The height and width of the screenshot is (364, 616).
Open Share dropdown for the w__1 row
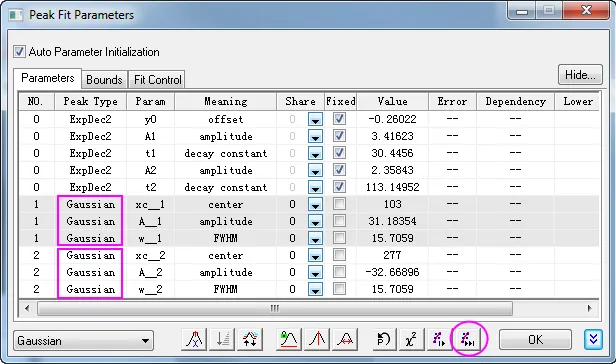click(315, 238)
